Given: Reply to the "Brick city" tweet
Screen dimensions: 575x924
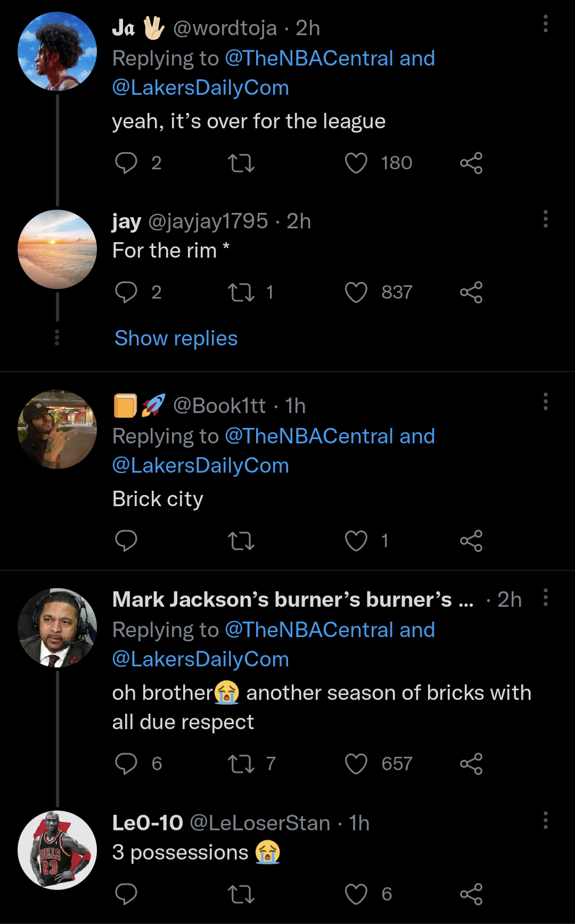Looking at the screenshot, I should pos(126,541).
